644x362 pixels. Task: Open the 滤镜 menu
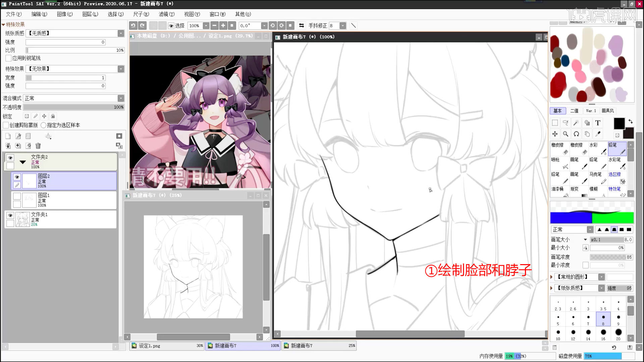167,14
